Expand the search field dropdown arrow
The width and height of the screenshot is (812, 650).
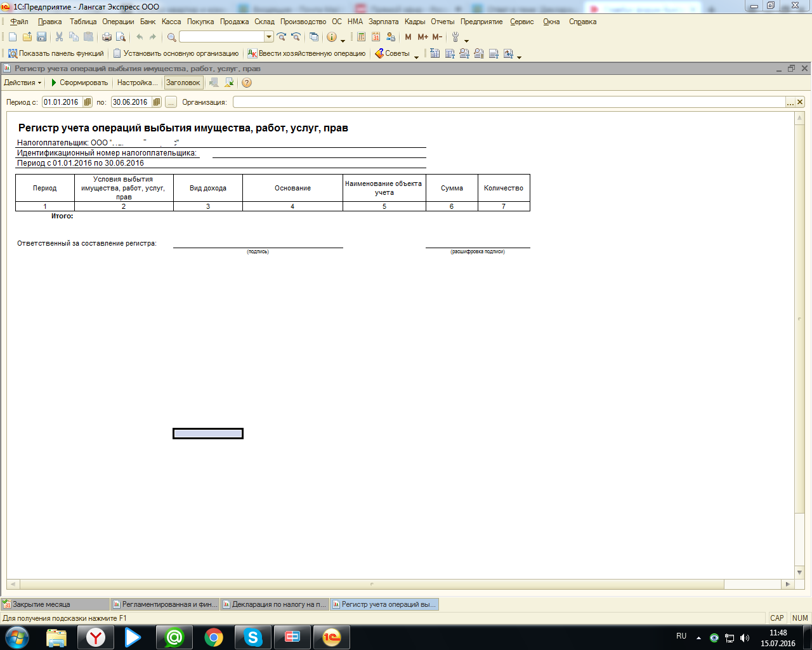click(269, 37)
